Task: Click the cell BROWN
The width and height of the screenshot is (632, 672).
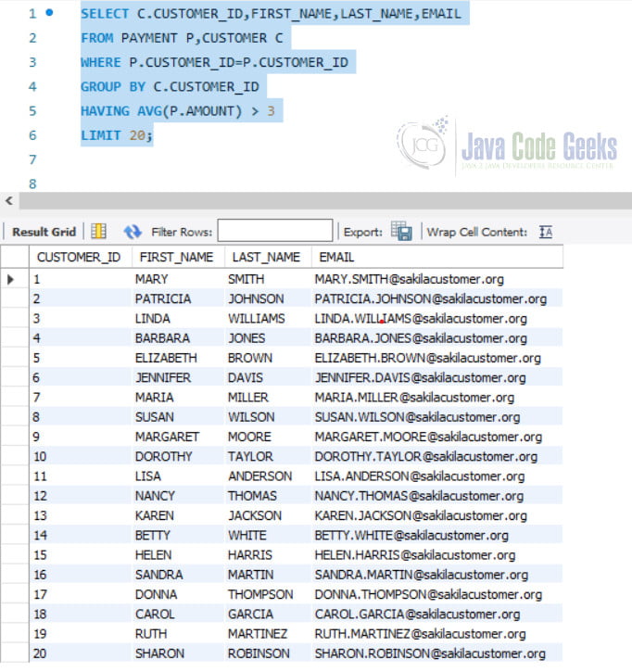Action: click(x=250, y=359)
